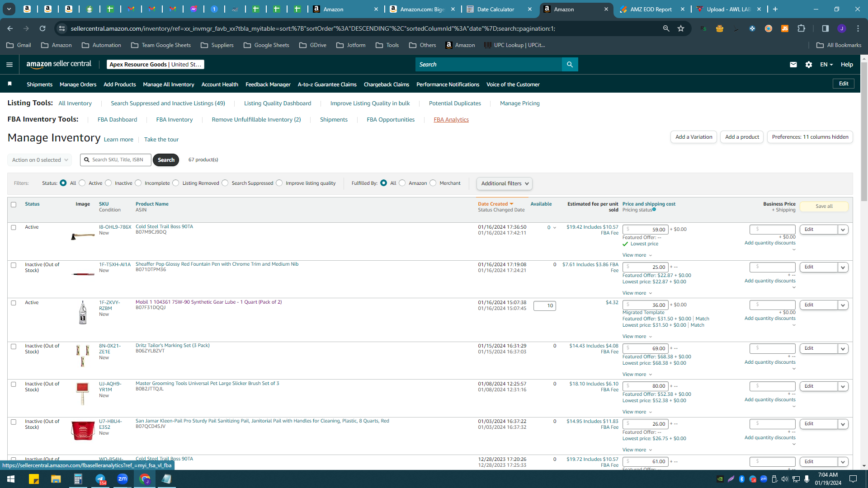Go to Voice of the Customer

pyautogui.click(x=513, y=84)
